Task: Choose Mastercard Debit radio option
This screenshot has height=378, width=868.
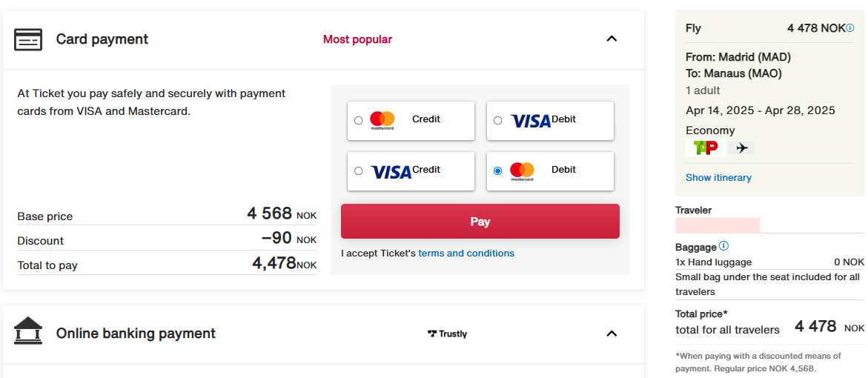Action: [497, 171]
